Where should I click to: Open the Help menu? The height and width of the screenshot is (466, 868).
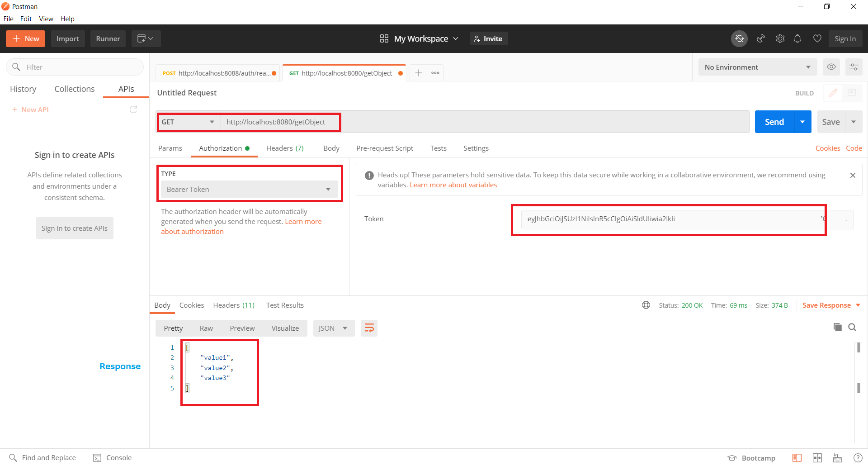67,19
